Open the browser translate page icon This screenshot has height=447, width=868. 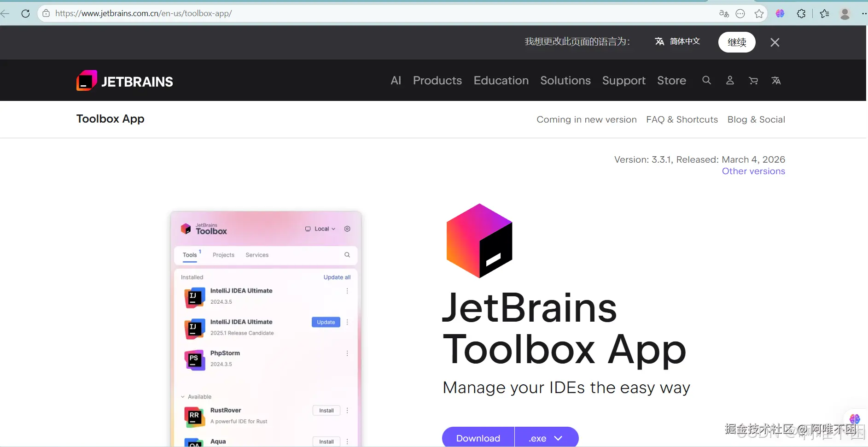click(724, 14)
